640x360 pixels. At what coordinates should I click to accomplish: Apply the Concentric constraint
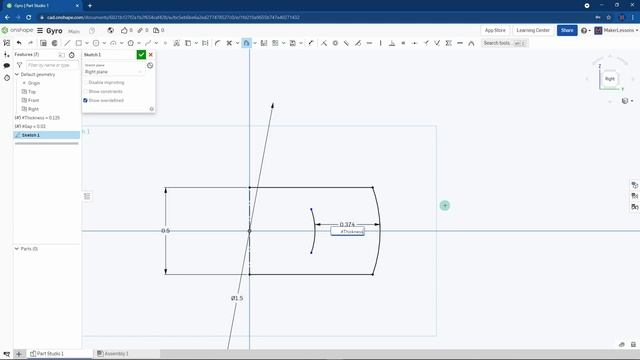335,43
